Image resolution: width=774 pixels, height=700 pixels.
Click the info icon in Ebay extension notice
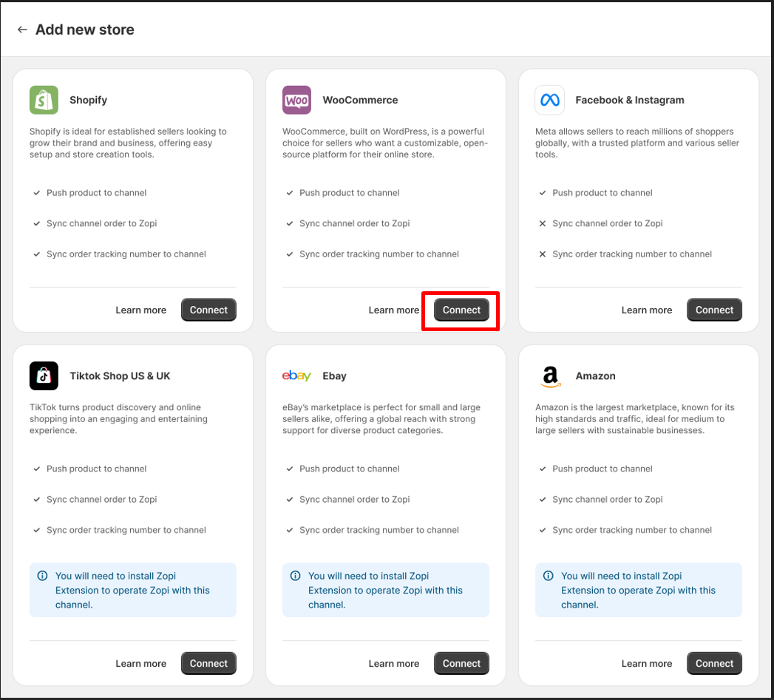[295, 576]
